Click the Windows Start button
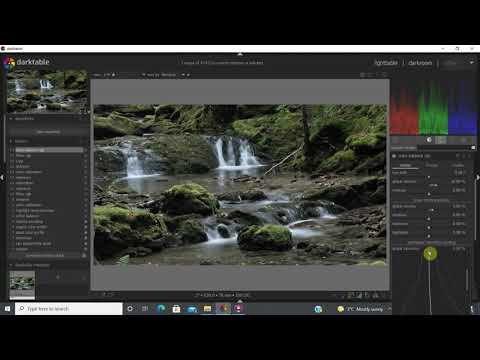480x360 pixels. point(7,309)
